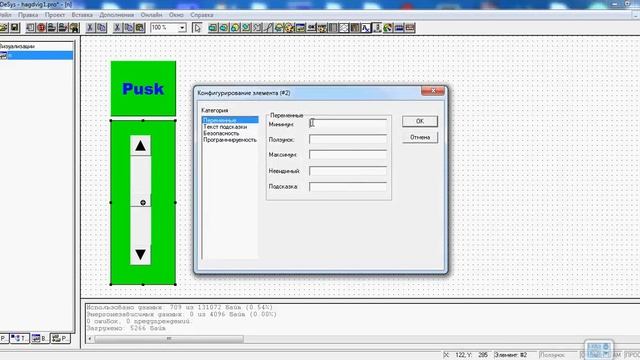The image size is (640, 360).
Task: Click the Невидимый input field
Action: [x=348, y=171]
